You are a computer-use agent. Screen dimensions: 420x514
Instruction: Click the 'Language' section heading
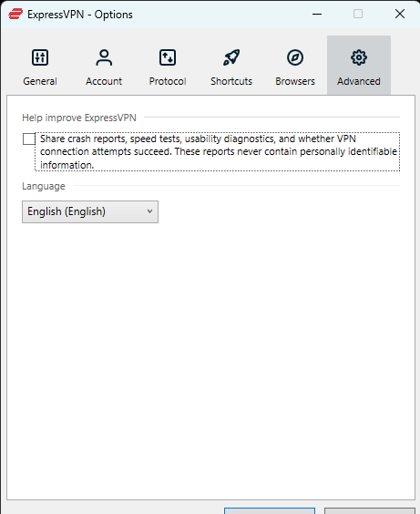pos(44,186)
